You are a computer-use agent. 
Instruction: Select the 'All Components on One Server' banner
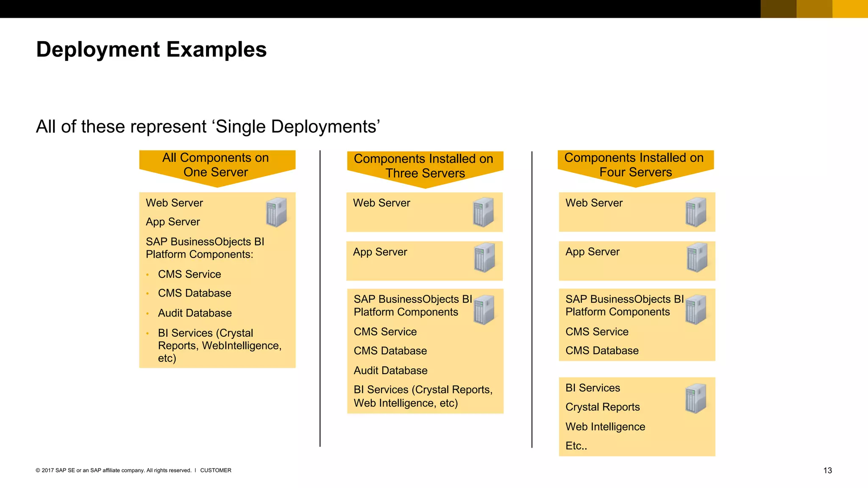click(x=217, y=165)
